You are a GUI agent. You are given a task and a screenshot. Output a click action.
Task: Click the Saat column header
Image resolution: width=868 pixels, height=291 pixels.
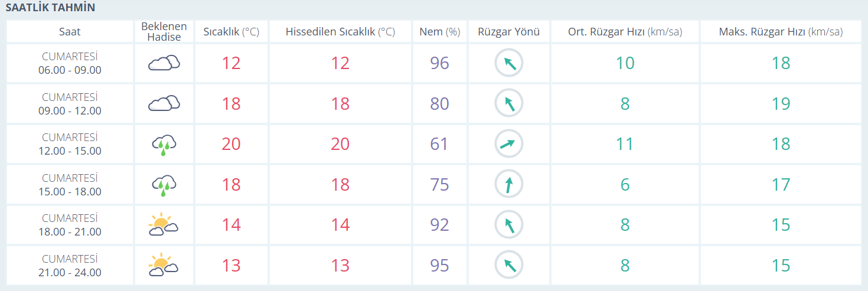pos(70,32)
